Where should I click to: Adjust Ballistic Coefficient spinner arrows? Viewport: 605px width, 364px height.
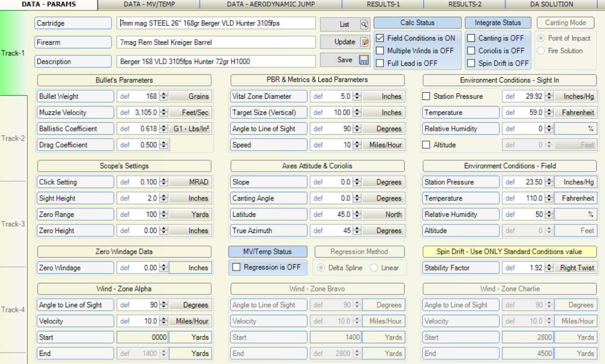(x=164, y=129)
